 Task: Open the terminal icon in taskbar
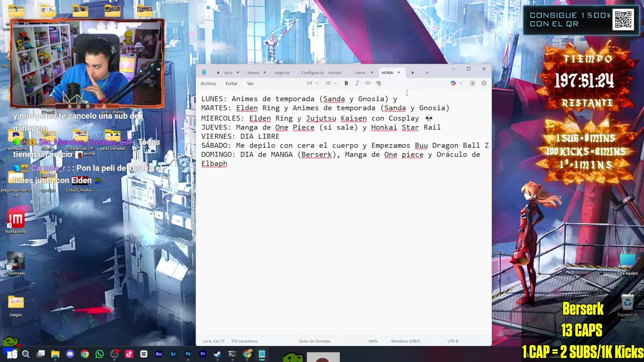pyautogui.click(x=232, y=354)
